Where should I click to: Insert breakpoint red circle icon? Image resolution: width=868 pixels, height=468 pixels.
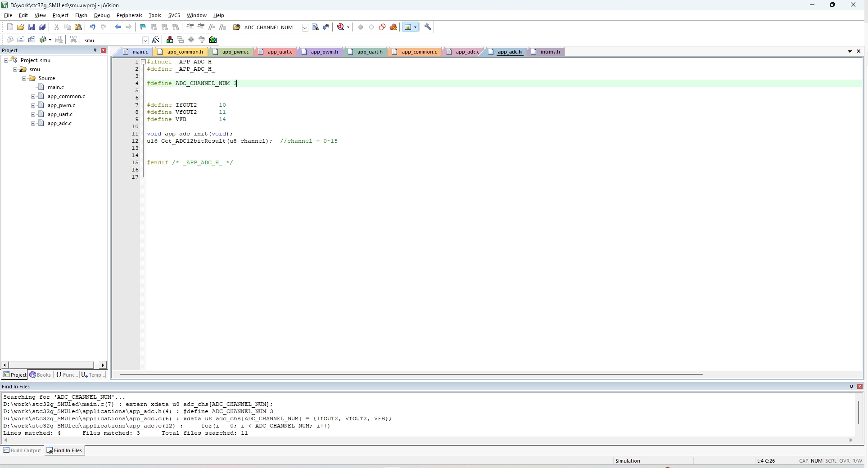click(x=361, y=27)
